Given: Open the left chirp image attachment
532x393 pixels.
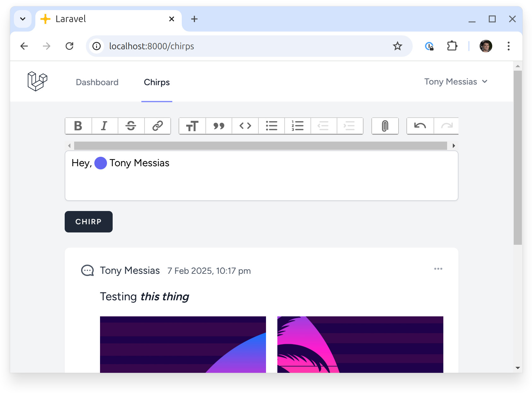Looking at the screenshot, I should pos(183,344).
